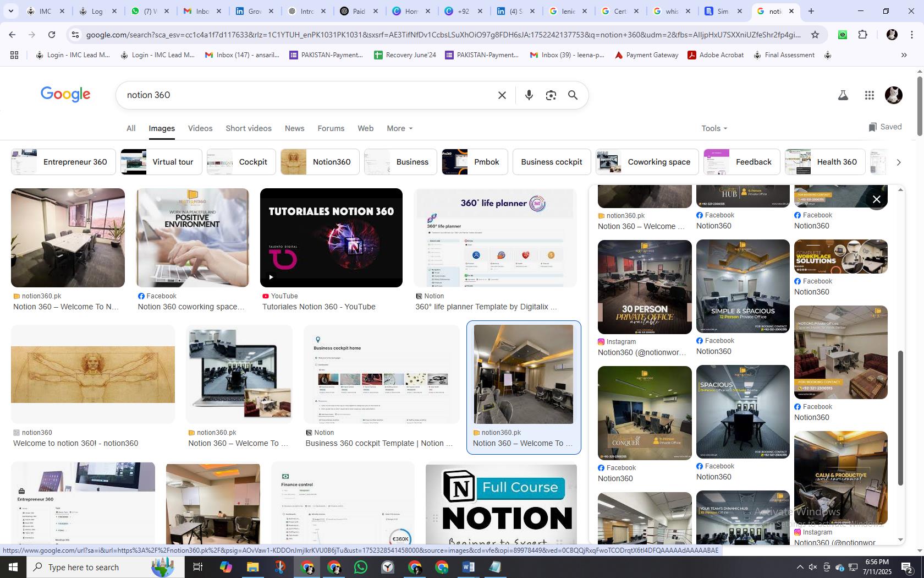Switch to the All results tab
This screenshot has height=578, width=924.
tap(131, 128)
